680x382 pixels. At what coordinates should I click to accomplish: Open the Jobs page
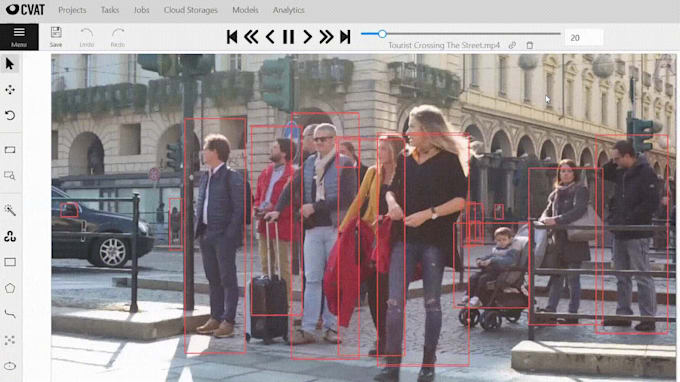(x=141, y=10)
